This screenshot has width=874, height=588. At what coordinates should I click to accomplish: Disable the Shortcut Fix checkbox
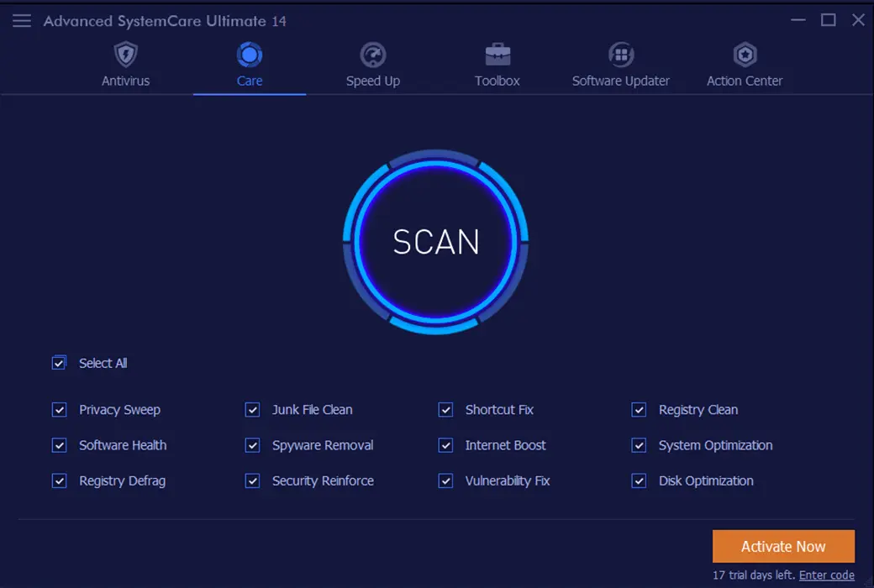point(445,410)
